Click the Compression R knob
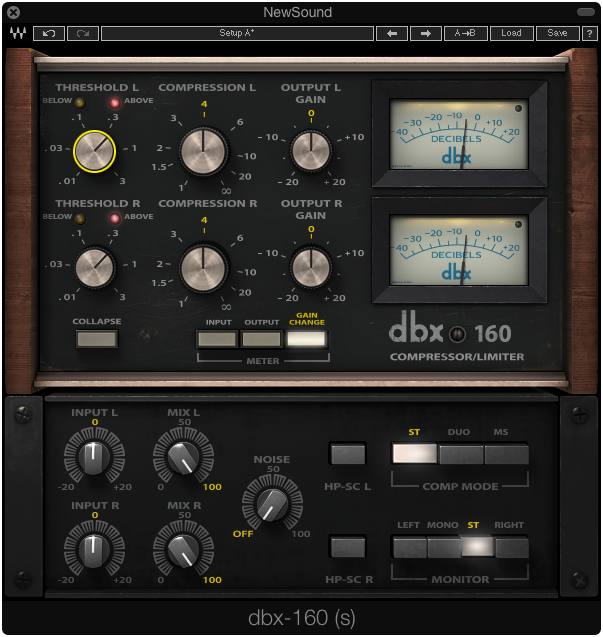Image resolution: width=603 pixels, height=637 pixels. 203,268
